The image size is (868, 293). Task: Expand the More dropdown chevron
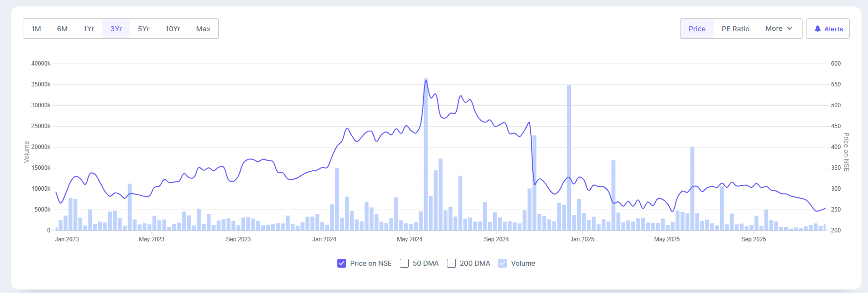pos(790,28)
